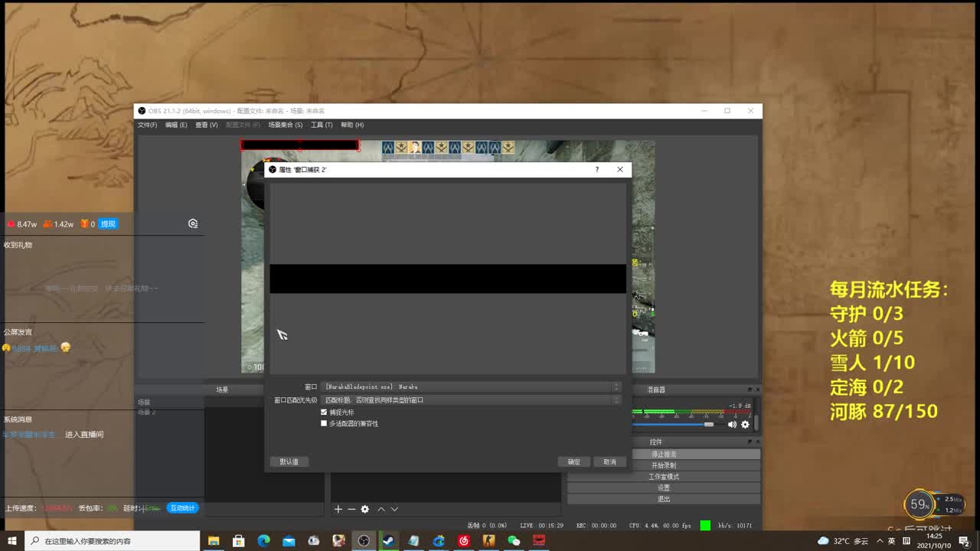Click the blue 互动统计 button
This screenshot has height=551, width=980.
183,508
